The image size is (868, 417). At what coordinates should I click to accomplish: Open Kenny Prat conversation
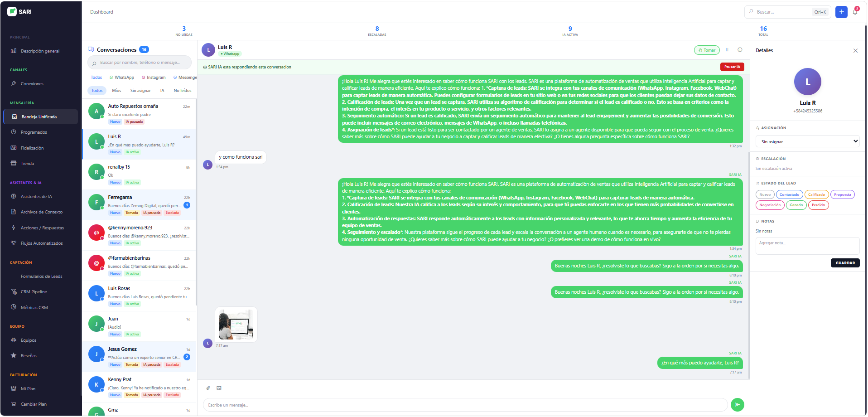pos(139,387)
